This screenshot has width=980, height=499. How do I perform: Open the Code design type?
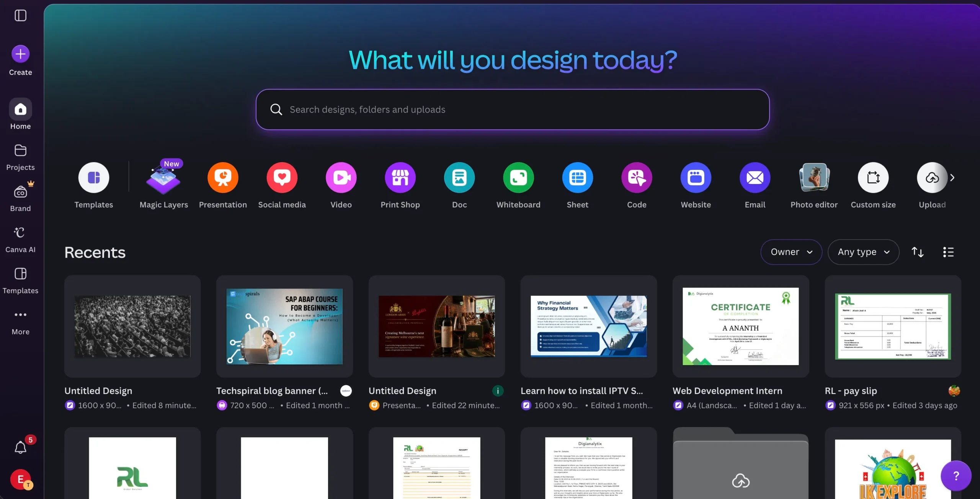tap(637, 186)
